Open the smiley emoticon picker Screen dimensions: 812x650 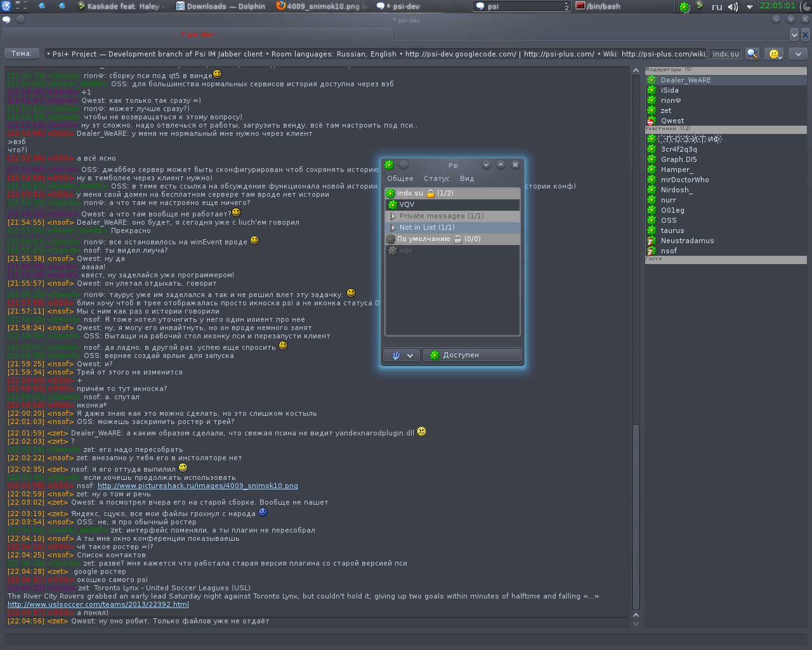[x=773, y=54]
